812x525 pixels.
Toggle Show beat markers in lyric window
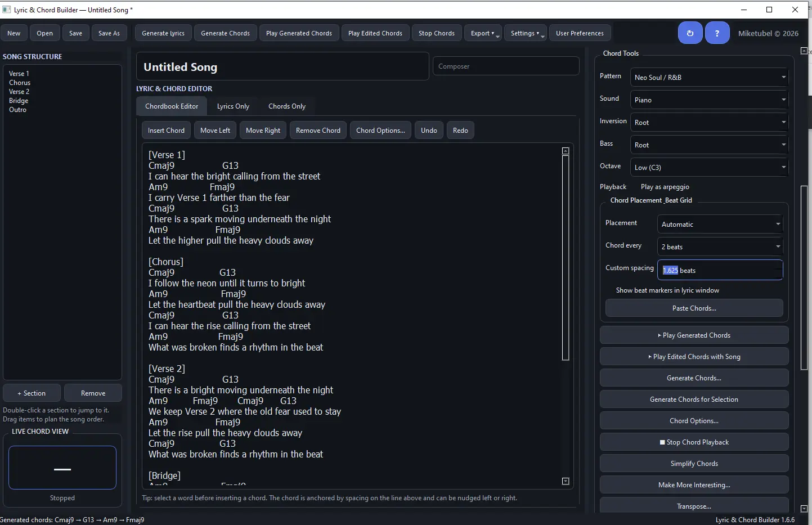point(667,290)
